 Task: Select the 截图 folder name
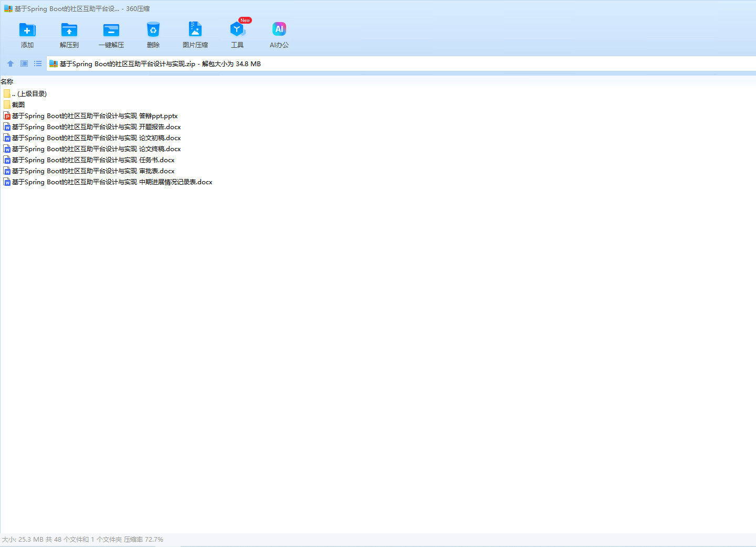coord(18,104)
